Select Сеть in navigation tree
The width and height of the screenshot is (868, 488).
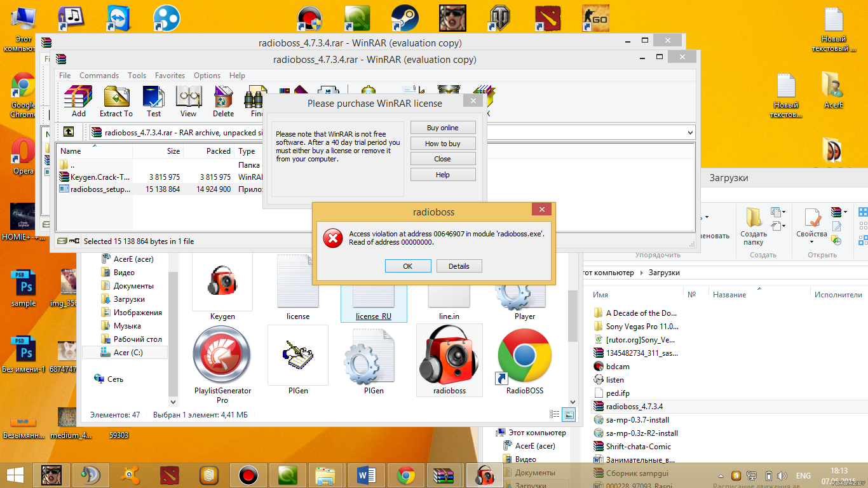point(109,379)
